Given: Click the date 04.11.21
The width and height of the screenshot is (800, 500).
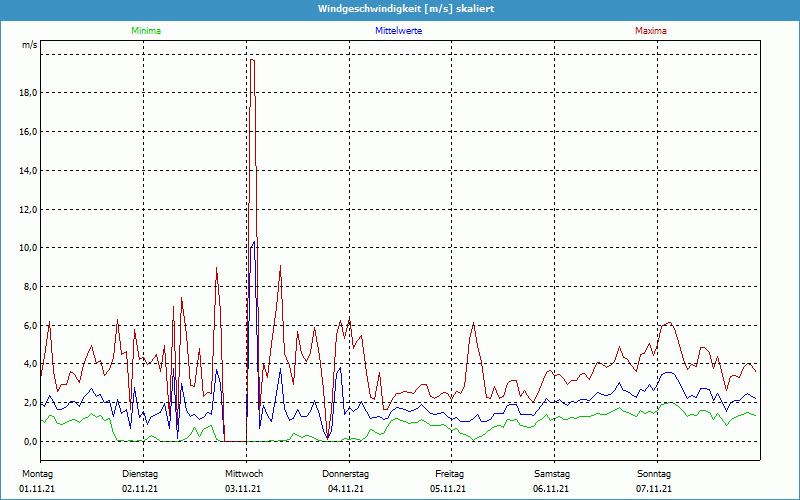Looking at the screenshot, I should point(346,489).
